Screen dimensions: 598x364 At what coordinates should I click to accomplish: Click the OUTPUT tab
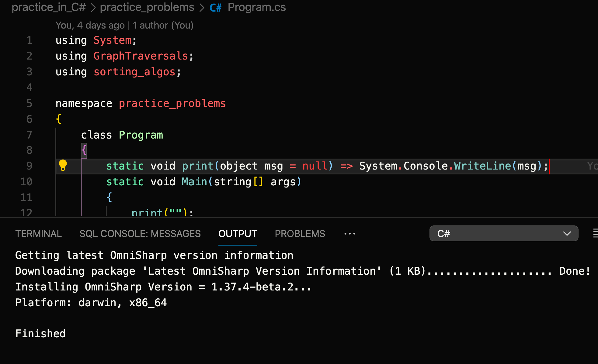click(238, 233)
